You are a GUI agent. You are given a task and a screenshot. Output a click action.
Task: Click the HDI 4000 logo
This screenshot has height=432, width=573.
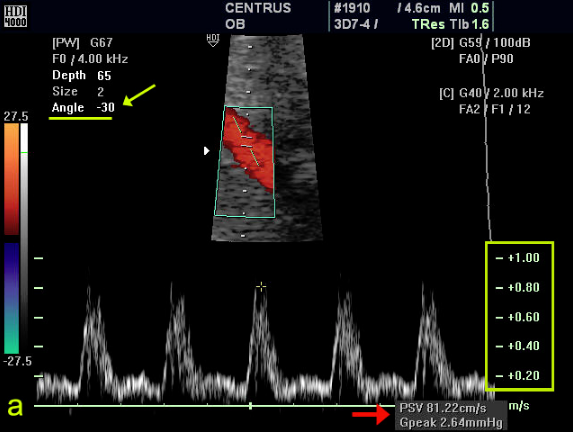pos(15,16)
